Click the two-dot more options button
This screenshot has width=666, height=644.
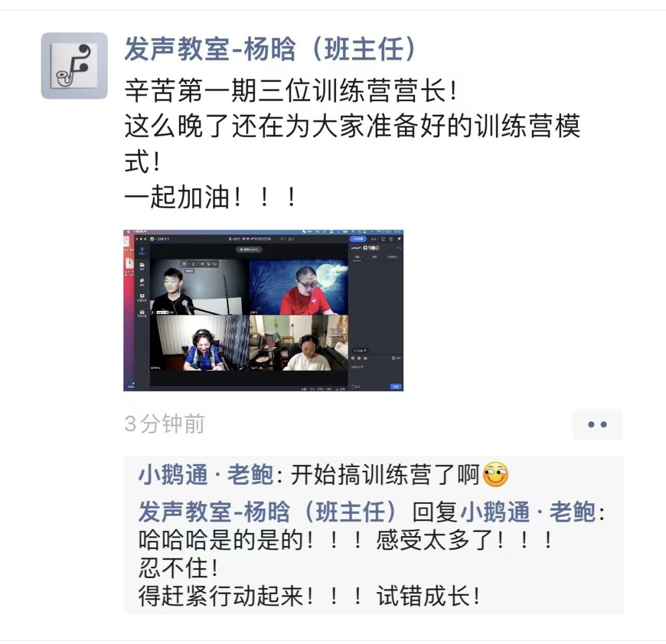(597, 424)
